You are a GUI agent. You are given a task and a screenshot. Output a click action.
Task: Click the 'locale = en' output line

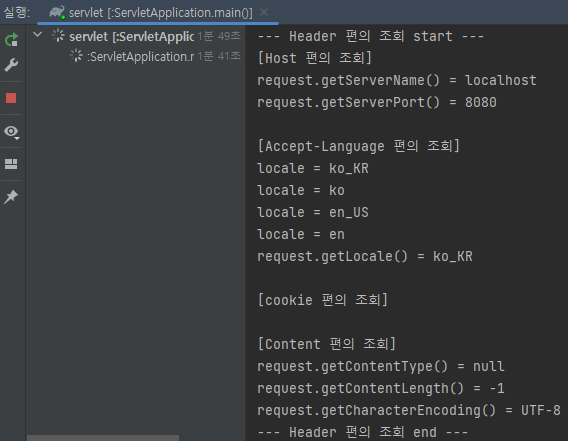tap(301, 234)
